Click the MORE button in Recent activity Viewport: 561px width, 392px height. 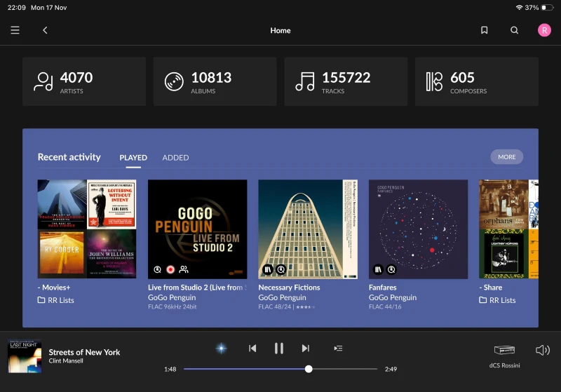[506, 157]
